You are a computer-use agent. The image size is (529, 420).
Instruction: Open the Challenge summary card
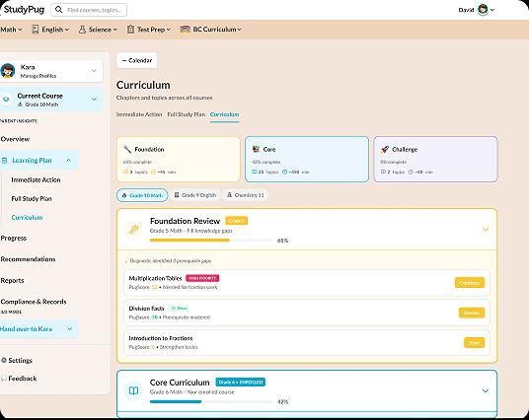pos(435,159)
